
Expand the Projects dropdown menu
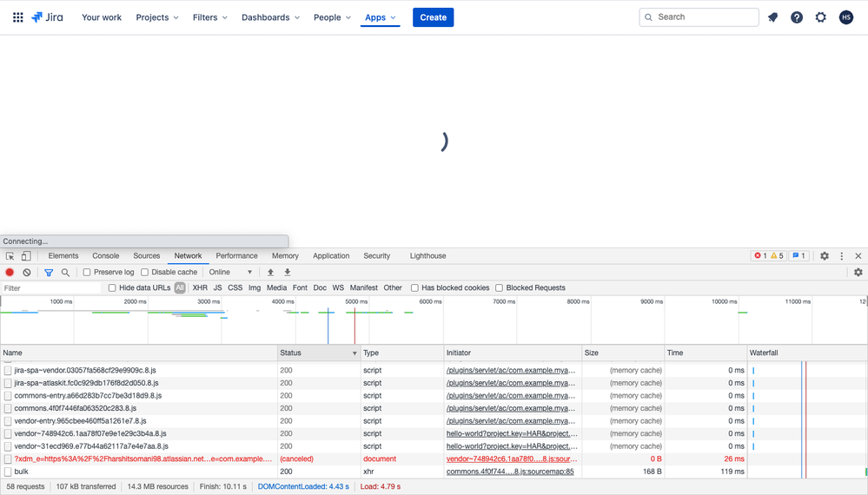(x=157, y=17)
